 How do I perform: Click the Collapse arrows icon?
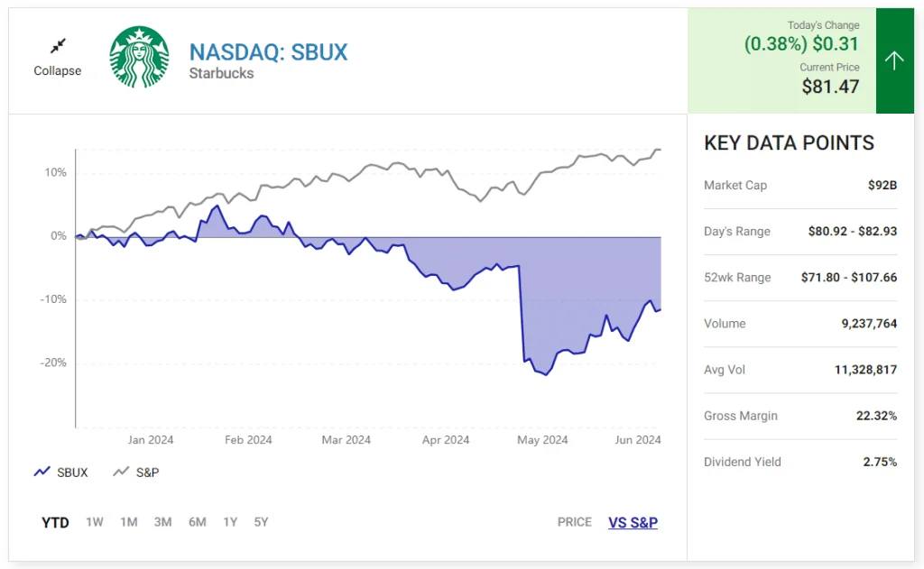point(58,45)
